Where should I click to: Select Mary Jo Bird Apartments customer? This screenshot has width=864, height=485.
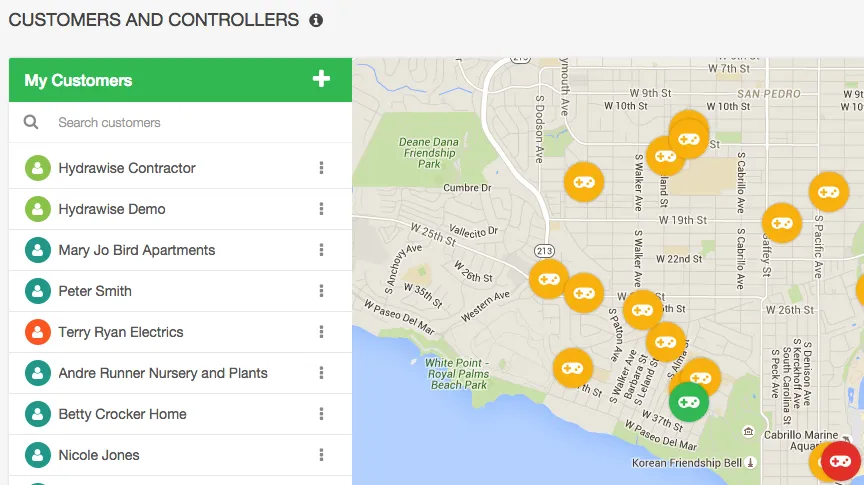pos(137,250)
